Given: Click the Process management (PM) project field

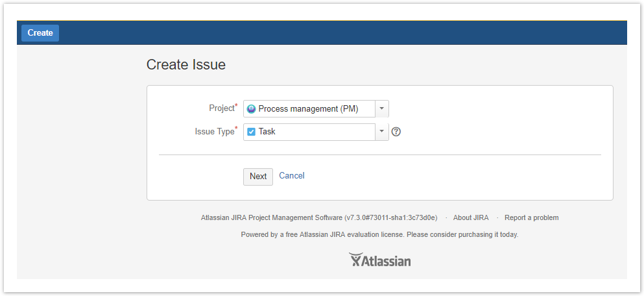Looking at the screenshot, I should click(308, 109).
